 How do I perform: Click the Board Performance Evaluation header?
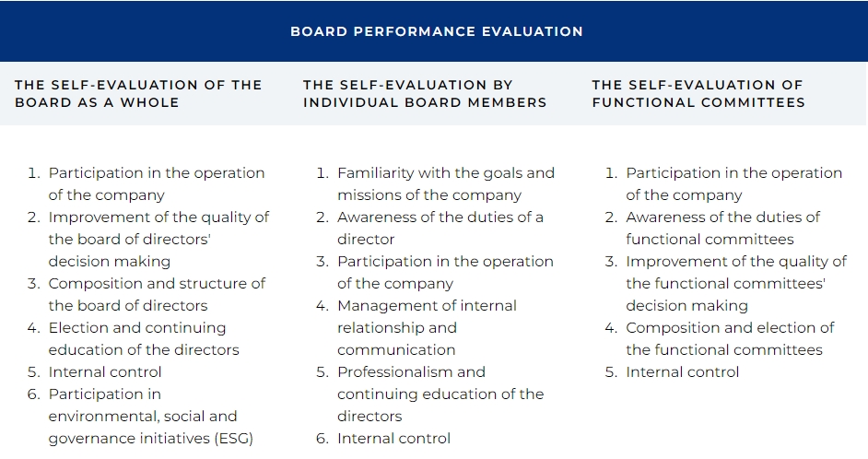point(436,31)
